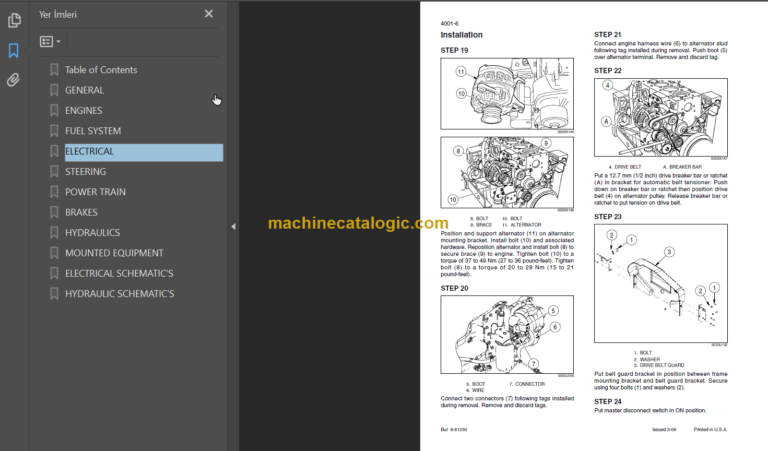The image size is (768, 451).
Task: Navigate to the STEERING bookmark
Action: pos(85,171)
